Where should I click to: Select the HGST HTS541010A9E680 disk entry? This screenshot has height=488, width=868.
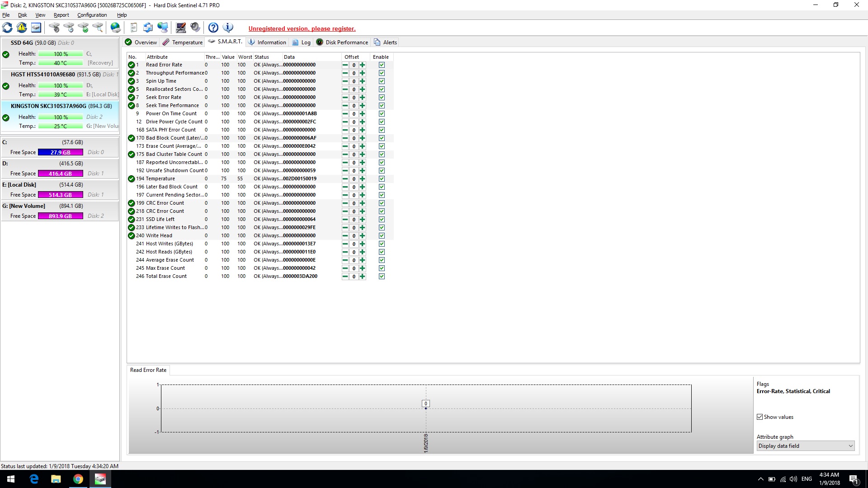43,75
